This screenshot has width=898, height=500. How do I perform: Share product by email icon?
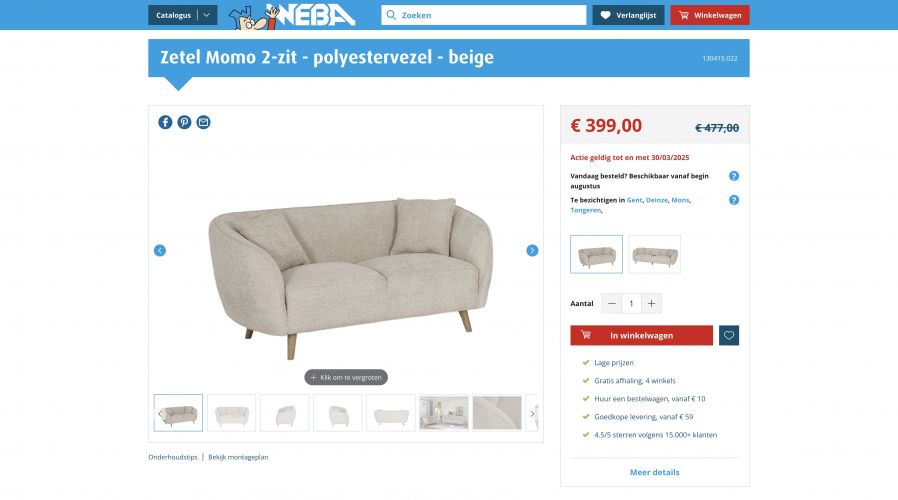click(x=203, y=122)
